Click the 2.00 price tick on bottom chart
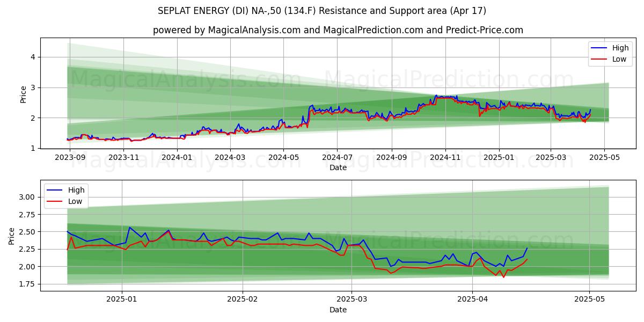Viewport: 644px width, 322px height. 28,267
